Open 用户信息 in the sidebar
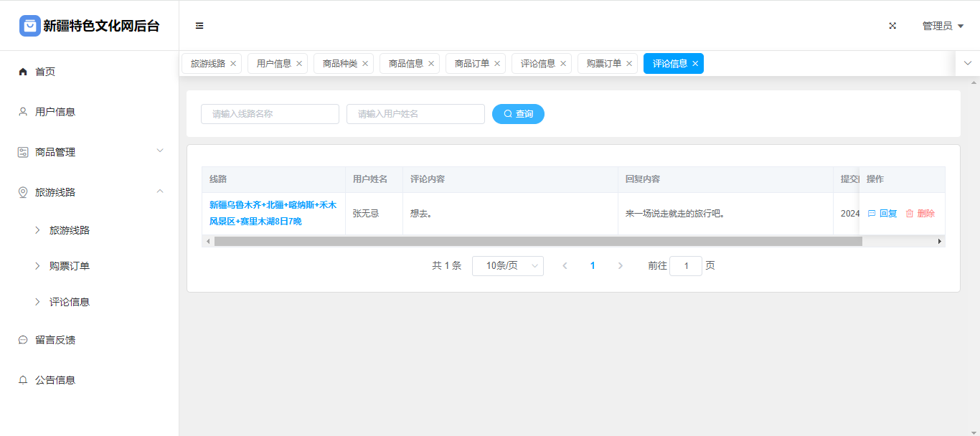 [55, 112]
